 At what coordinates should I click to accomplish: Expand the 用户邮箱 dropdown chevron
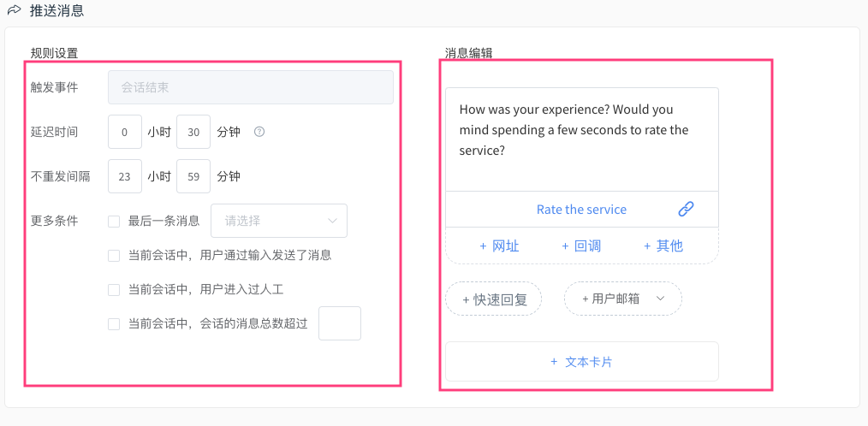[660, 299]
